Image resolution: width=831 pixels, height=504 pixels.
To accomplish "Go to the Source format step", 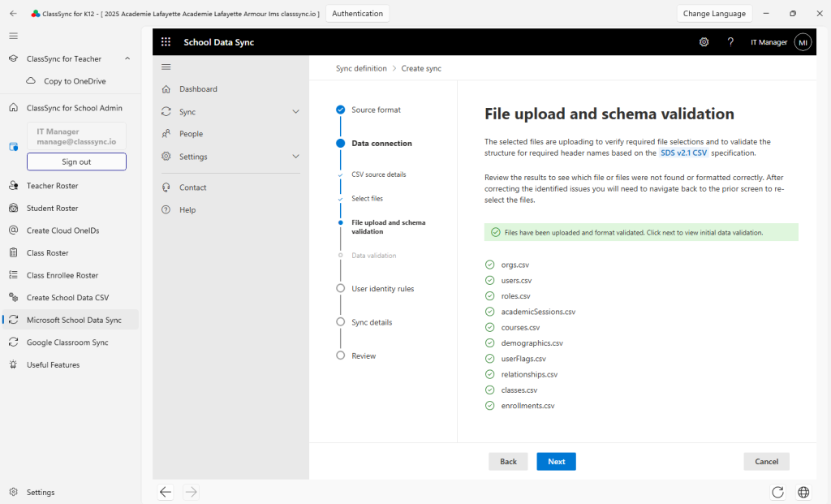I will [376, 110].
